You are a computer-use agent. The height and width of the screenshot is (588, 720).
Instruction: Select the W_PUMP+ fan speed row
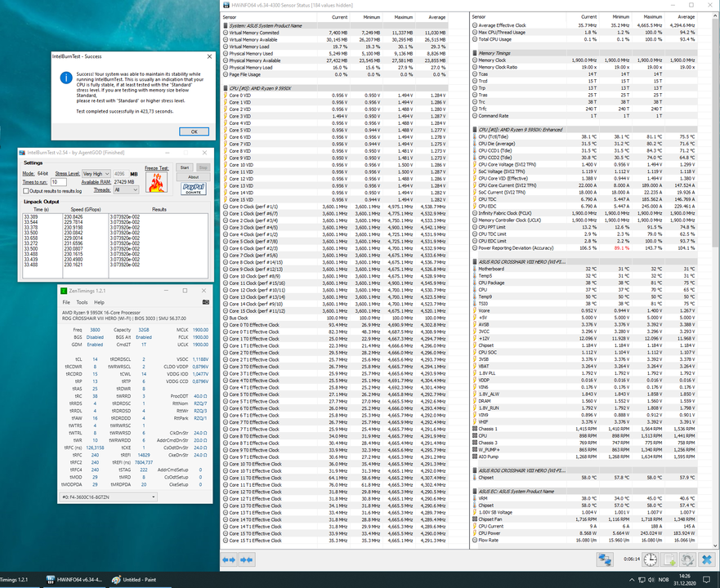[x=584, y=450]
